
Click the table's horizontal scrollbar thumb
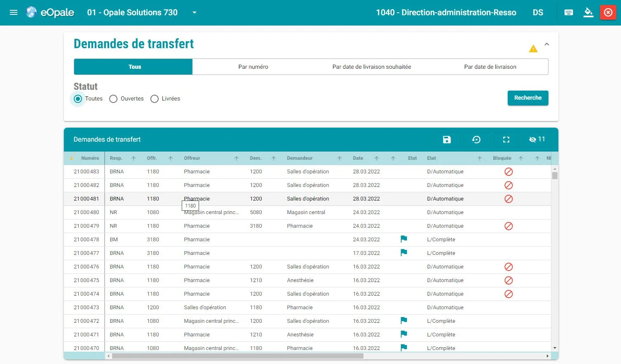tap(238, 356)
